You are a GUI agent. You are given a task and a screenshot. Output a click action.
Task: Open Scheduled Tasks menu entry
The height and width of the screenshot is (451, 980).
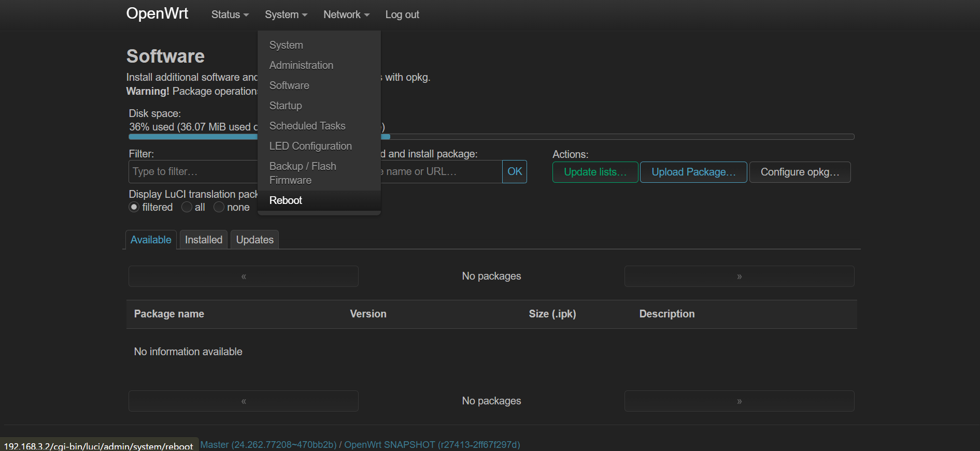tap(319, 126)
